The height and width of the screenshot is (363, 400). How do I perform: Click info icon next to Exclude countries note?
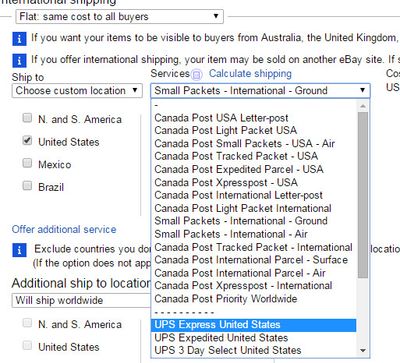pyautogui.click(x=19, y=250)
